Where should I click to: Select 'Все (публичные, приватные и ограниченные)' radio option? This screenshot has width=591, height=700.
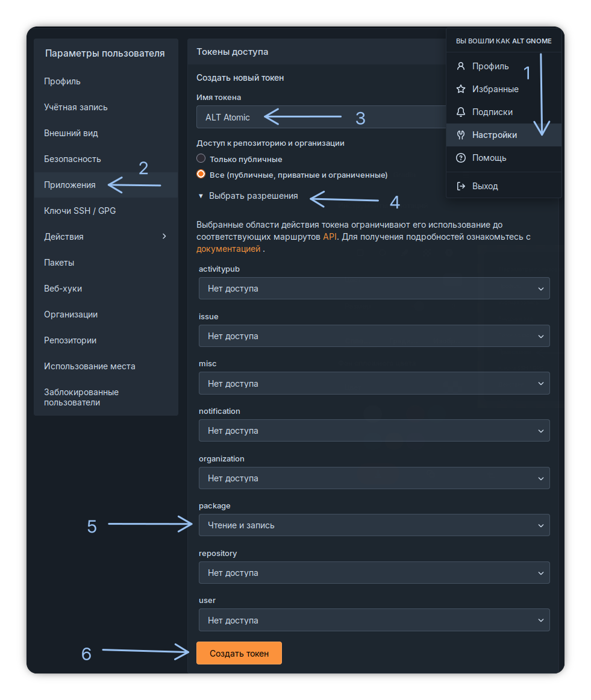coord(201,175)
